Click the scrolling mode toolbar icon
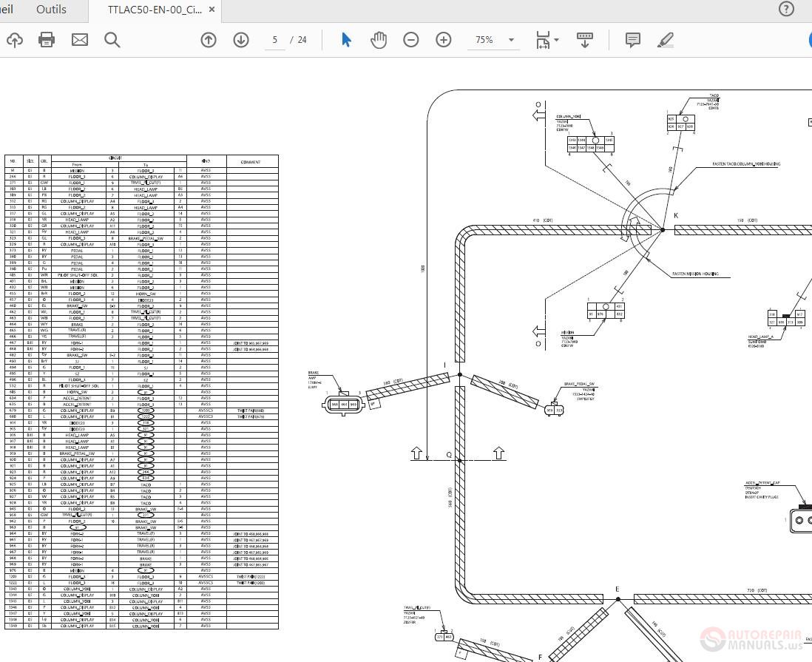Viewport: 812px width, 662px height. (x=585, y=40)
